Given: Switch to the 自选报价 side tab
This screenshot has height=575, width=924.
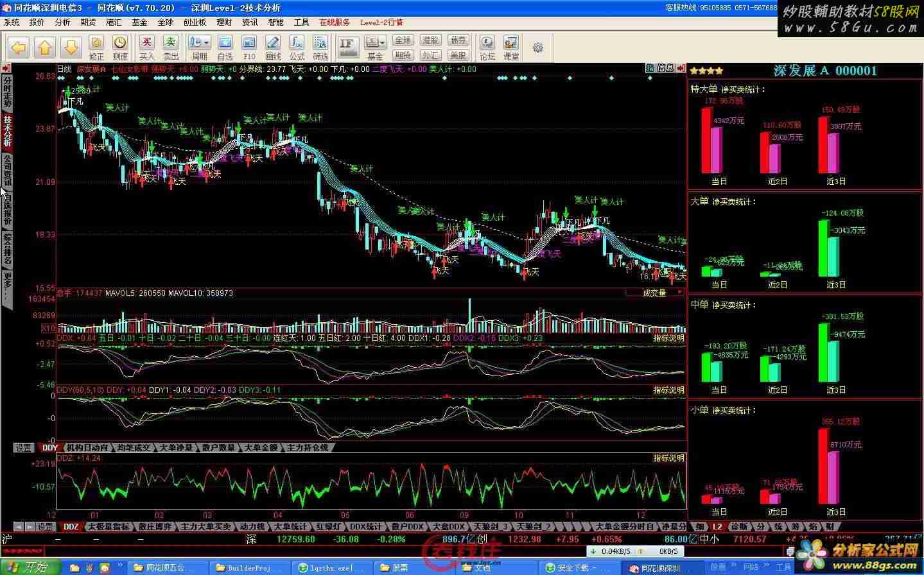Looking at the screenshot, I should click(x=7, y=210).
